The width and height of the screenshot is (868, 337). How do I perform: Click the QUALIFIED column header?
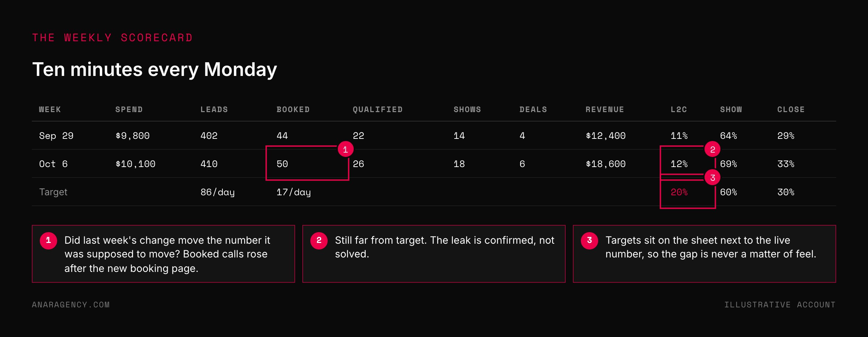point(378,109)
